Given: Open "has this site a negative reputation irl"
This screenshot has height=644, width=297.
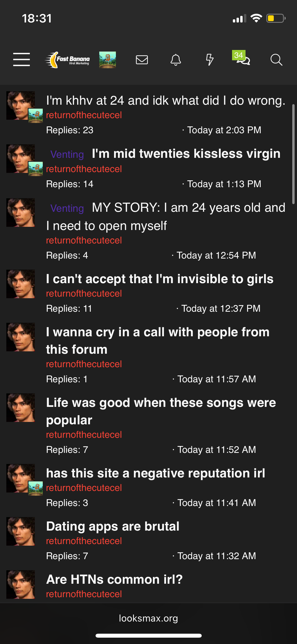Looking at the screenshot, I should click(x=155, y=473).
